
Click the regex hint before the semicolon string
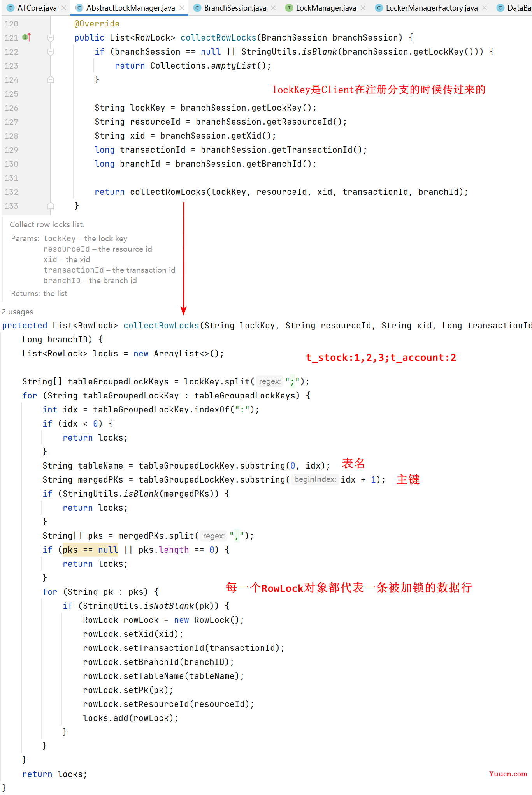coord(270,381)
